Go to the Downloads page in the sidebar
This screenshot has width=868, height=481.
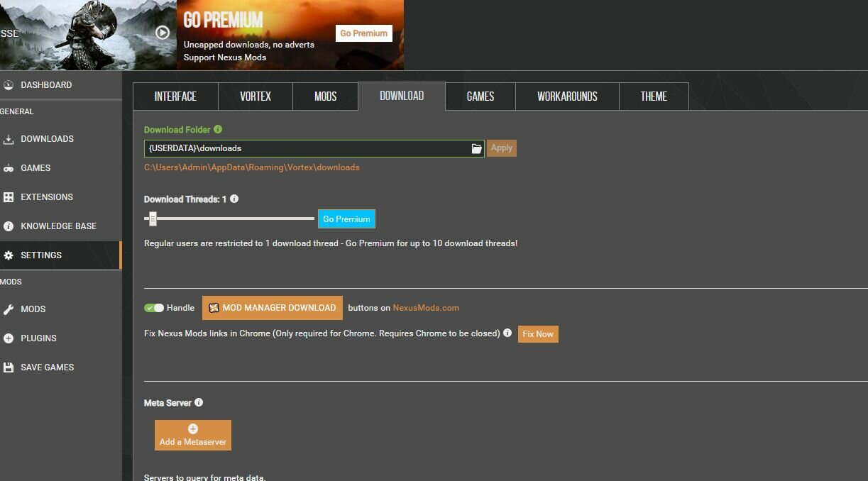click(60, 139)
